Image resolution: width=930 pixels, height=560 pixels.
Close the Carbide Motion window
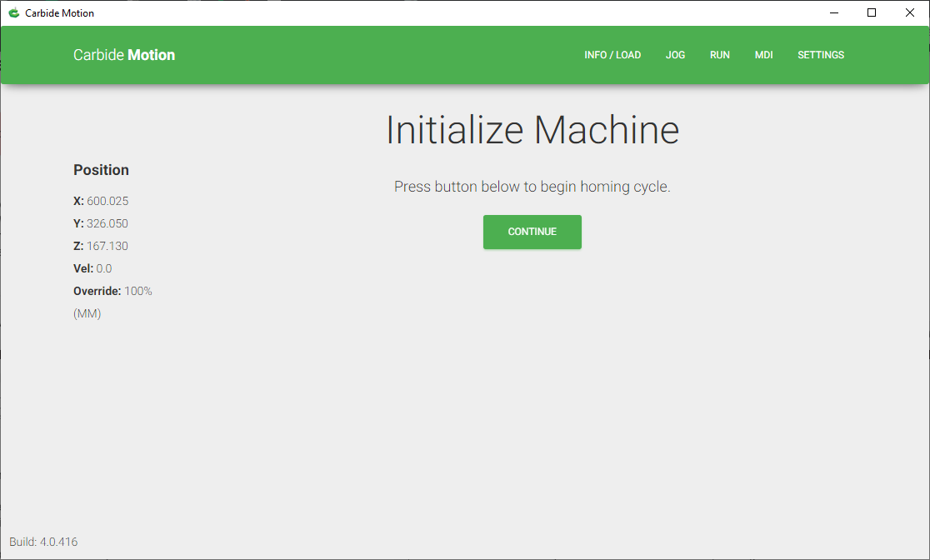point(909,12)
